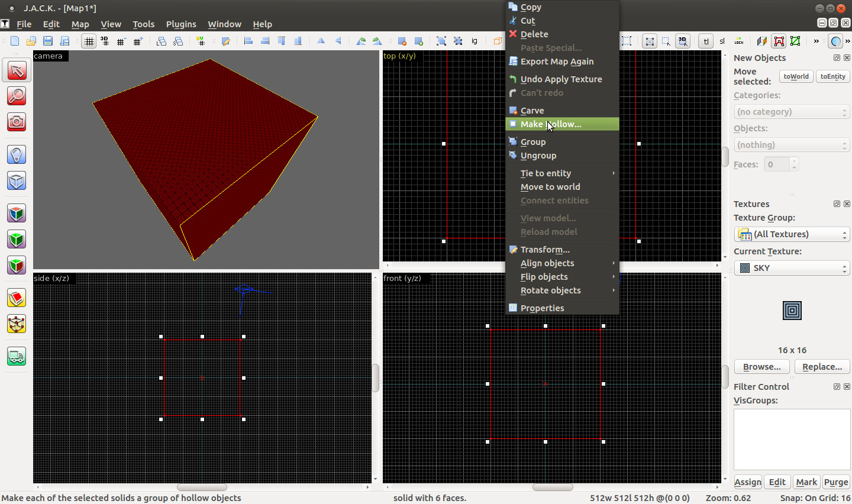Click the front view horizontal scrollbar
Viewport: 852px width, 504px height.
553,487
